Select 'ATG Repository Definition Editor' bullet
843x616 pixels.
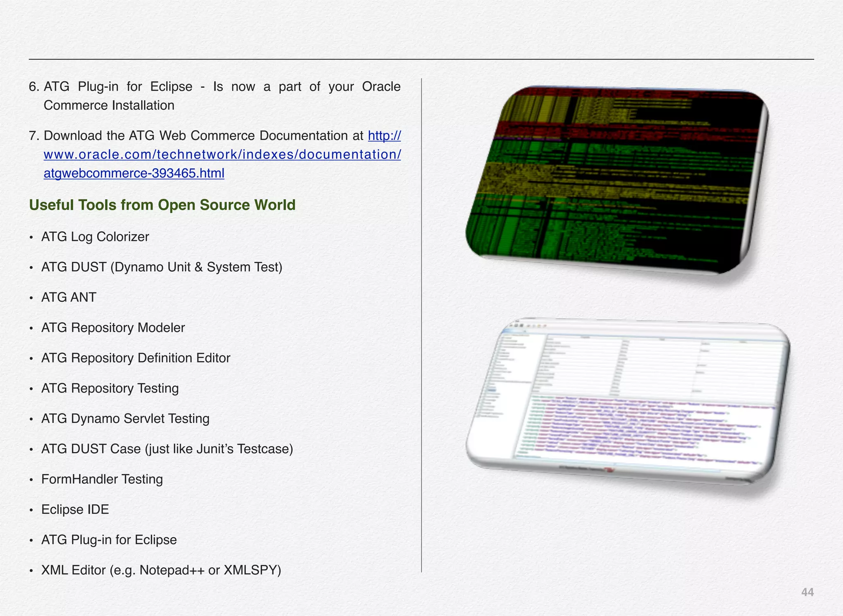[x=136, y=358]
